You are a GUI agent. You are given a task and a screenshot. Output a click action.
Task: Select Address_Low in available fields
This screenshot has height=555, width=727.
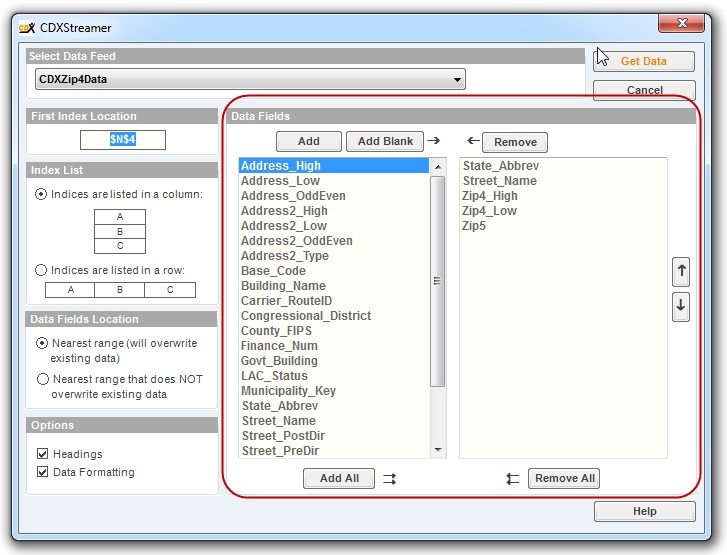coord(334,181)
